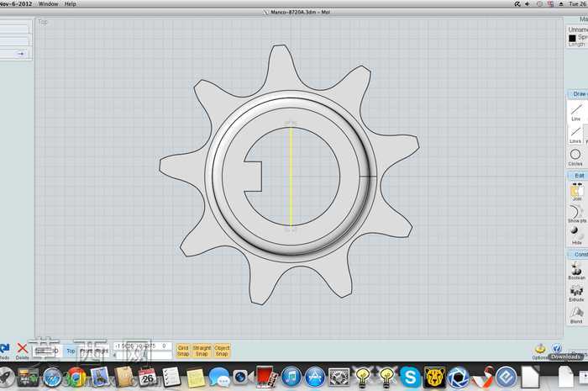
Task: Toggle Grid Snap on or off
Action: click(x=183, y=351)
